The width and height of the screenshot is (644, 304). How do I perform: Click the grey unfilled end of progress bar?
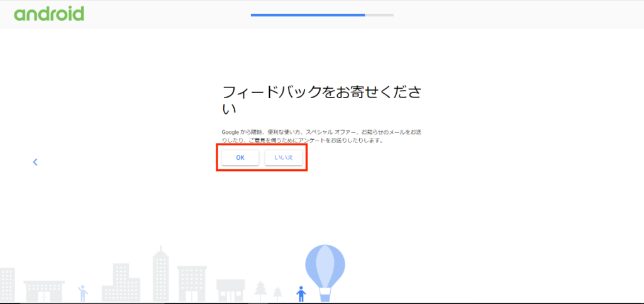(x=379, y=14)
